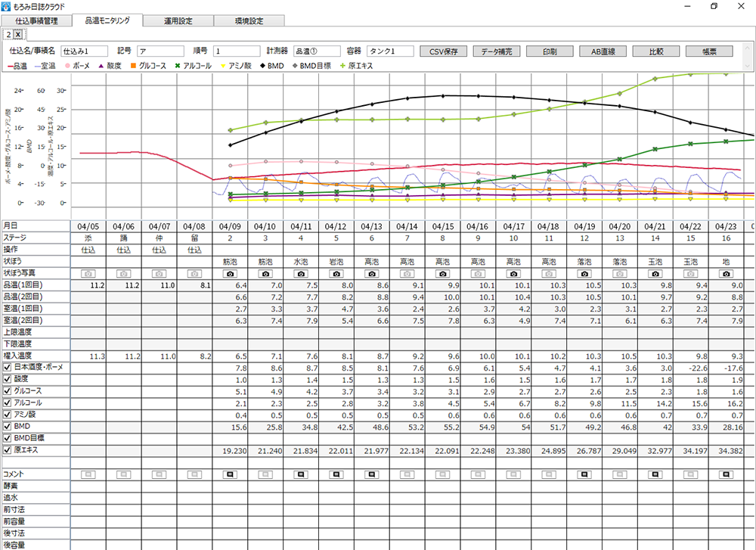Click the empty comment icon for 04/10

pyautogui.click(x=265, y=475)
